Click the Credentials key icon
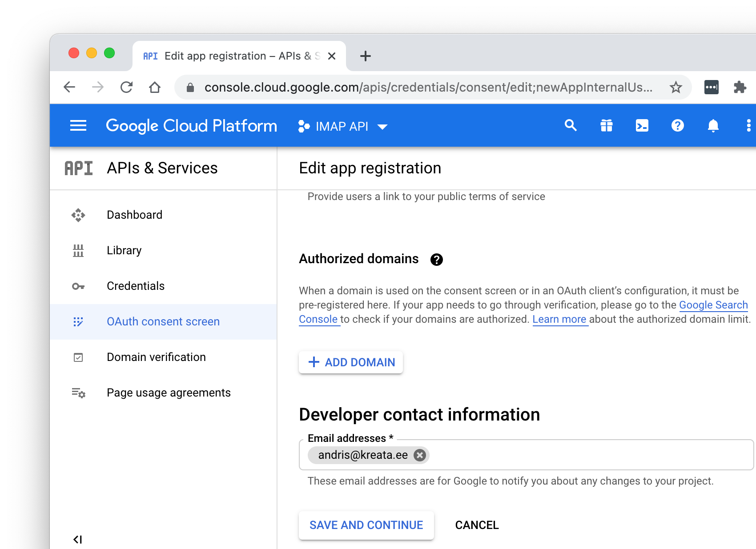Screen dimensions: 756x549 78,286
